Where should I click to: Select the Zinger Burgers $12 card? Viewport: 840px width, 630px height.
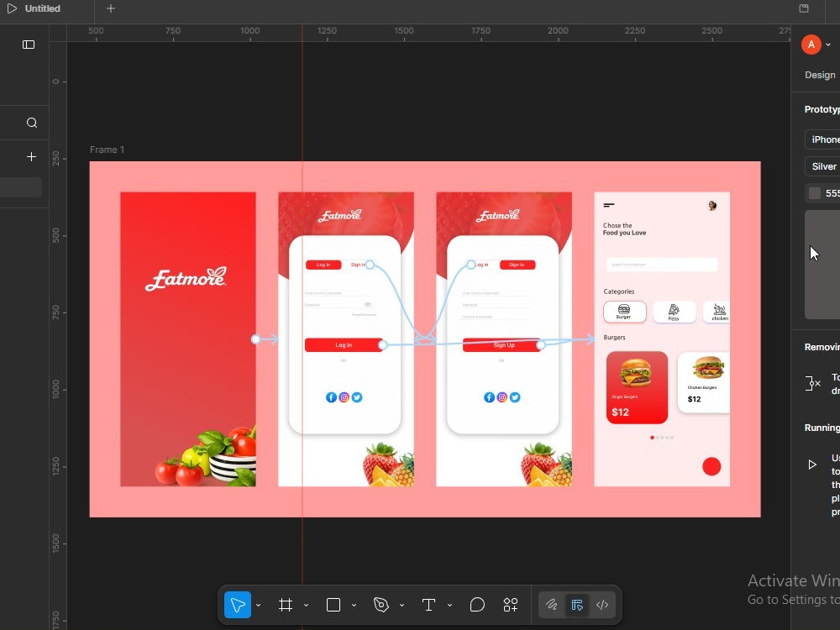click(x=637, y=387)
